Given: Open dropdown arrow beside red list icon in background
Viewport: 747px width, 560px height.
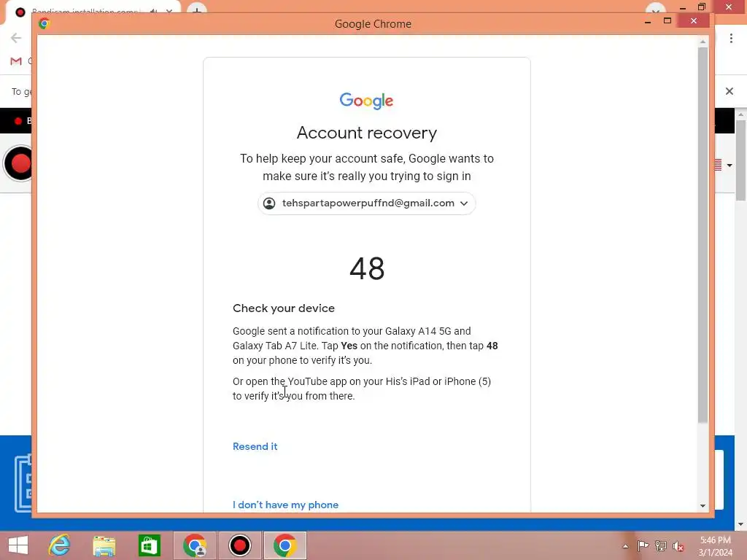Looking at the screenshot, I should [729, 166].
